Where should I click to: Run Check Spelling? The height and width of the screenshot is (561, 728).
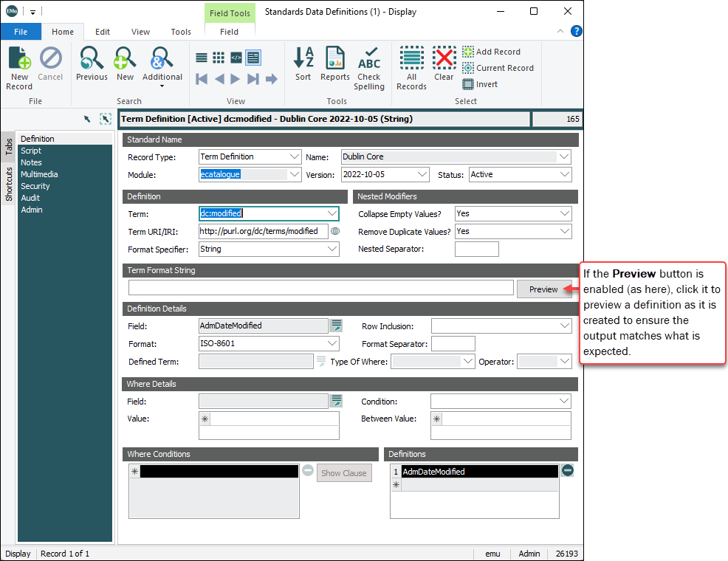coord(369,68)
